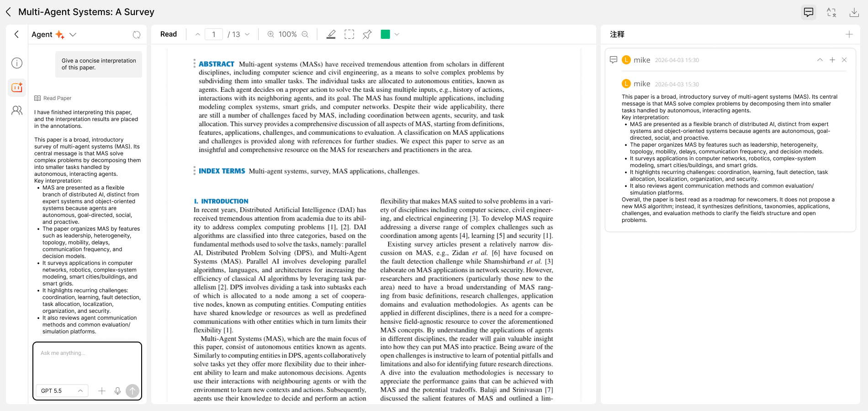Viewport: 868px width, 411px height.
Task: Go to previous page arrow
Action: point(198,34)
